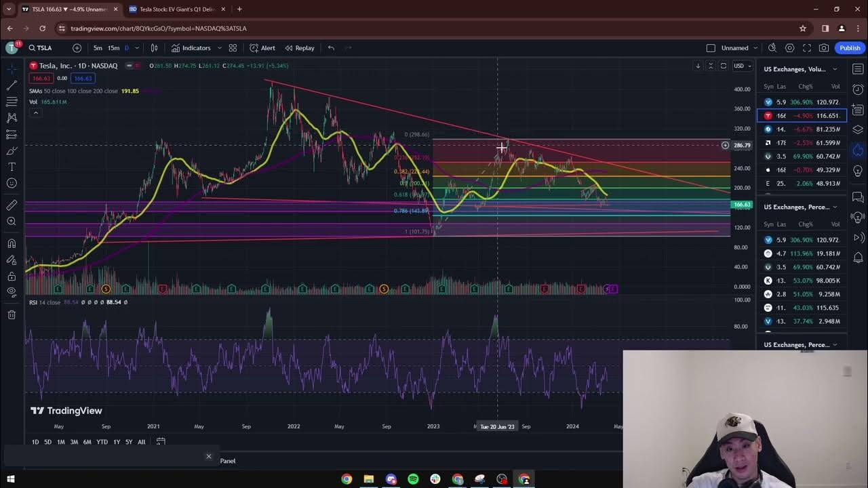868x488 pixels.
Task: Toggle hide all drawings eye icon
Action: pyautogui.click(x=12, y=292)
